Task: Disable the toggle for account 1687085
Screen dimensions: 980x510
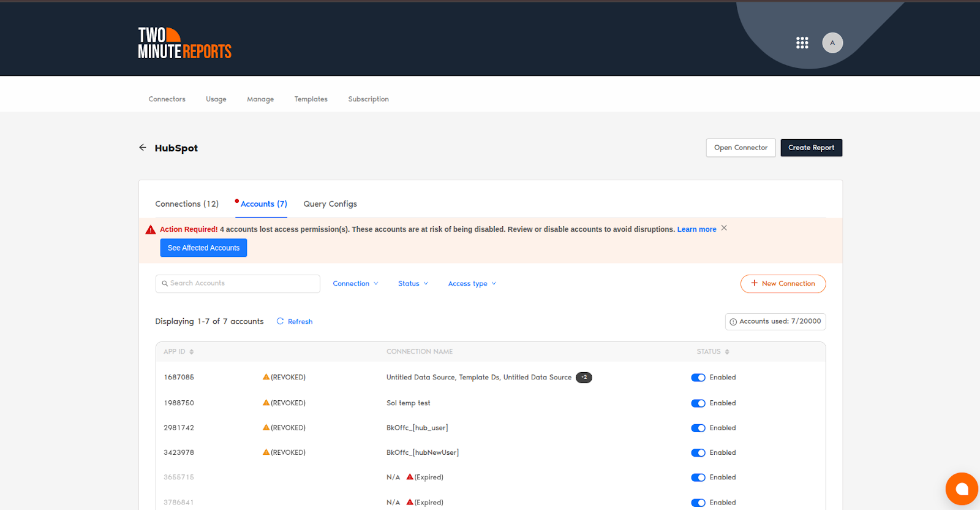Action: click(x=698, y=378)
